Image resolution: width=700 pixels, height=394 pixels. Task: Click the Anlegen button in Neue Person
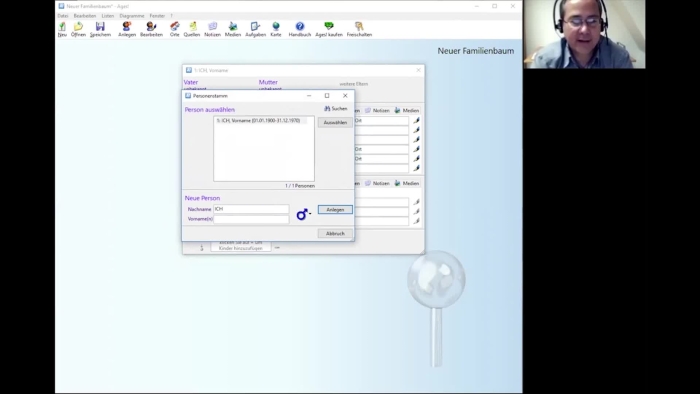tap(335, 210)
